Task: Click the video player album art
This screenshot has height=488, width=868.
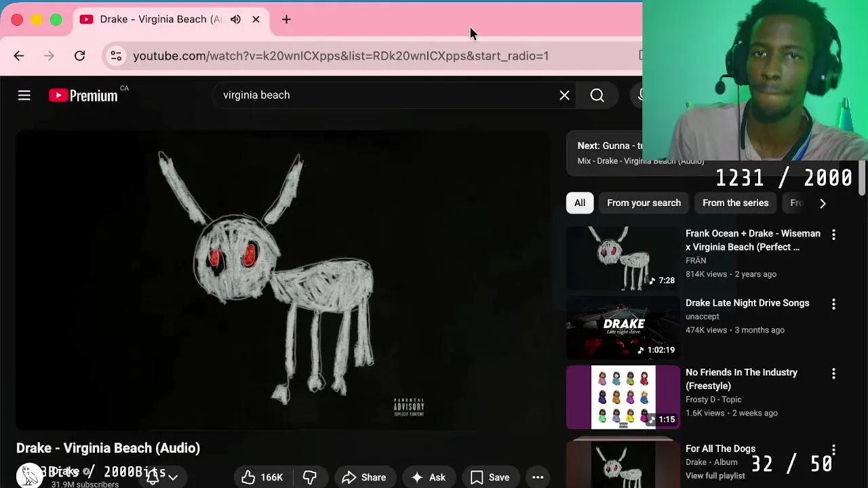Action: click(x=283, y=280)
